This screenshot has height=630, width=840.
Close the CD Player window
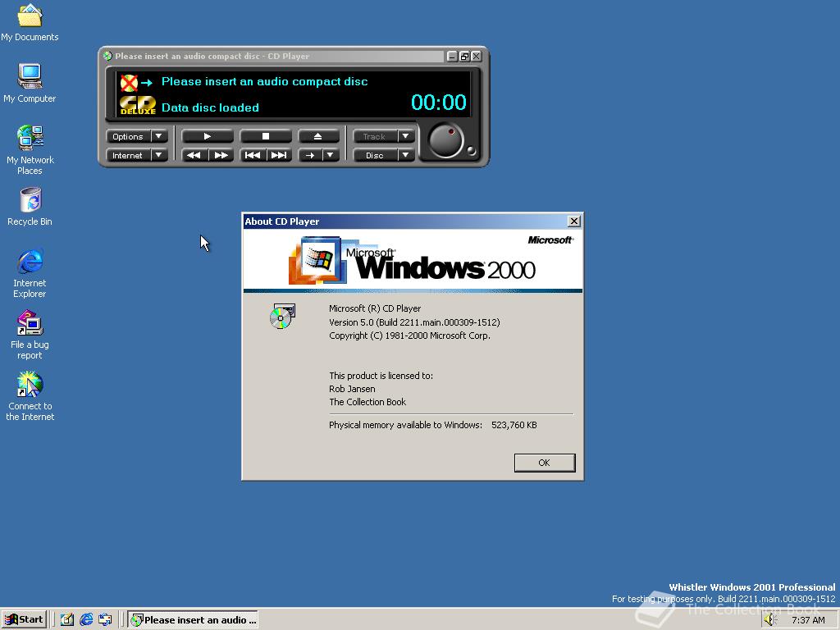477,57
